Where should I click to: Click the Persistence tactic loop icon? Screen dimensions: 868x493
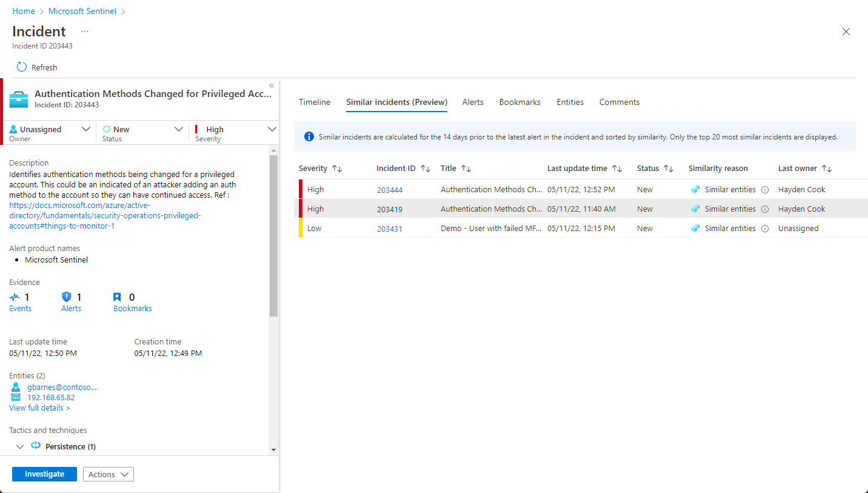click(36, 446)
